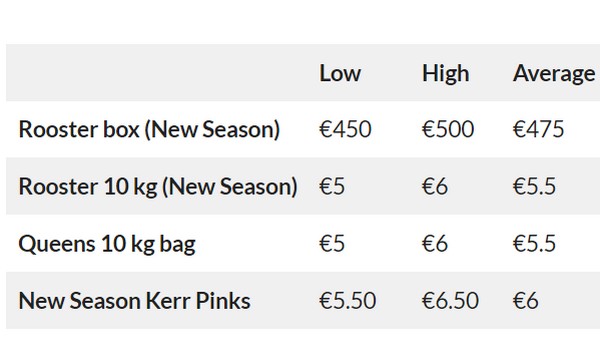Click Rooster 10 kg high price €6
The image size is (600, 361).
tap(435, 186)
